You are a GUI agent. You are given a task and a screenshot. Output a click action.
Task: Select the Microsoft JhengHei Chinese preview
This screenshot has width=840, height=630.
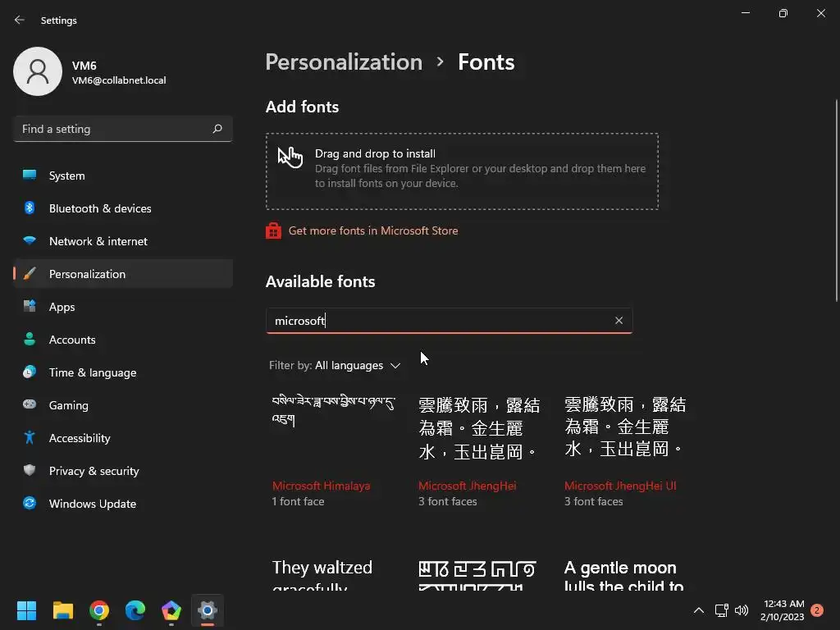[x=479, y=428]
